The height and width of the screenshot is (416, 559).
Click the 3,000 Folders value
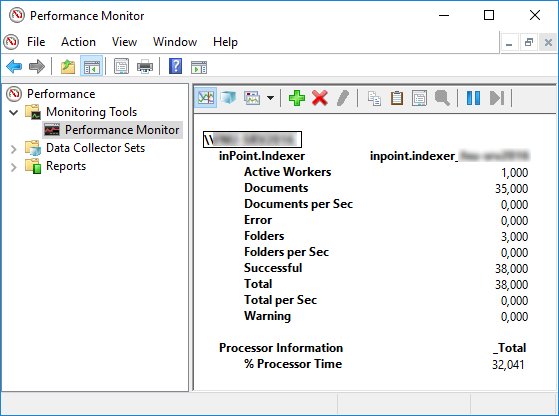pos(514,237)
